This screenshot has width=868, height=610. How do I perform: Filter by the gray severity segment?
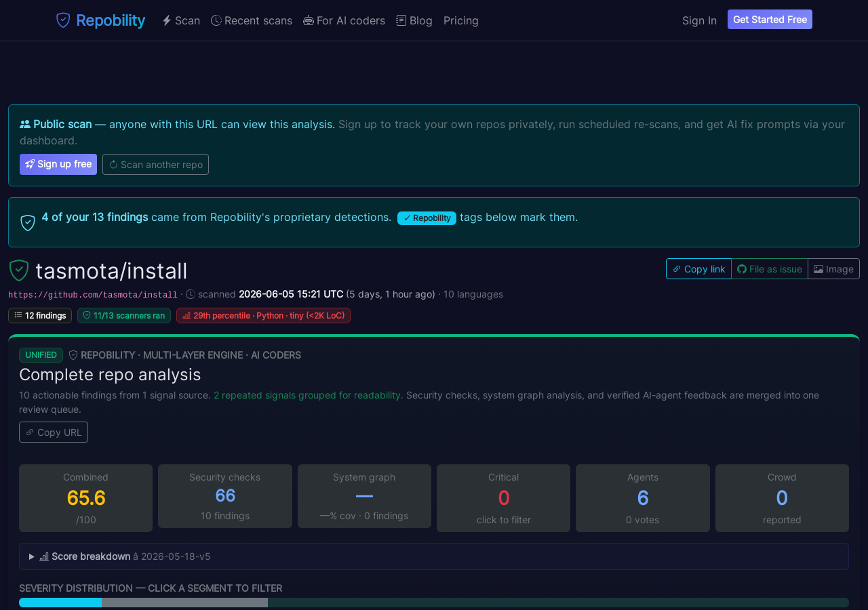[x=184, y=603]
